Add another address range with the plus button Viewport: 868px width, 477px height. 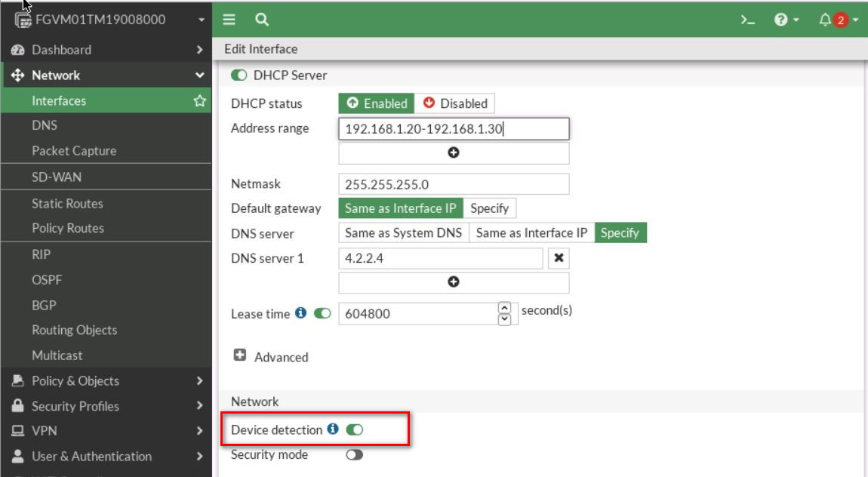[x=454, y=152]
